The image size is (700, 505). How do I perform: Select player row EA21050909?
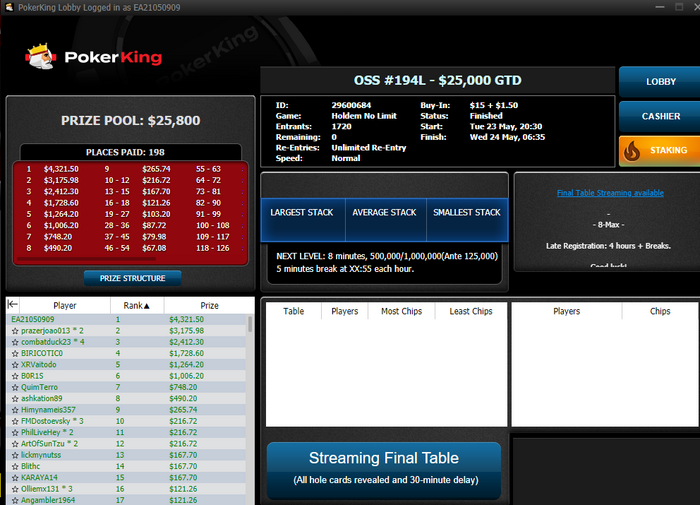(x=126, y=320)
